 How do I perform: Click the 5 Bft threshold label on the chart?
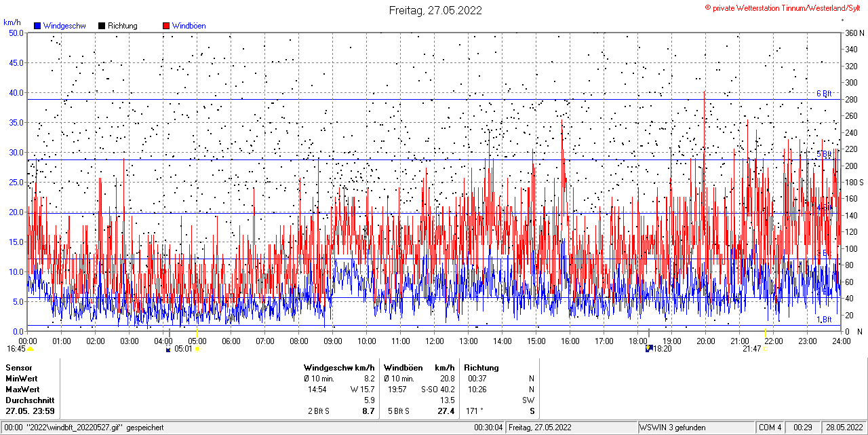824,154
